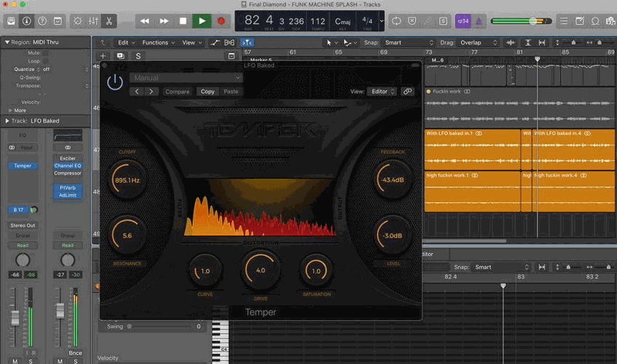Toggle the Temper plugin power button
Screen dimensions: 617x364
point(115,83)
